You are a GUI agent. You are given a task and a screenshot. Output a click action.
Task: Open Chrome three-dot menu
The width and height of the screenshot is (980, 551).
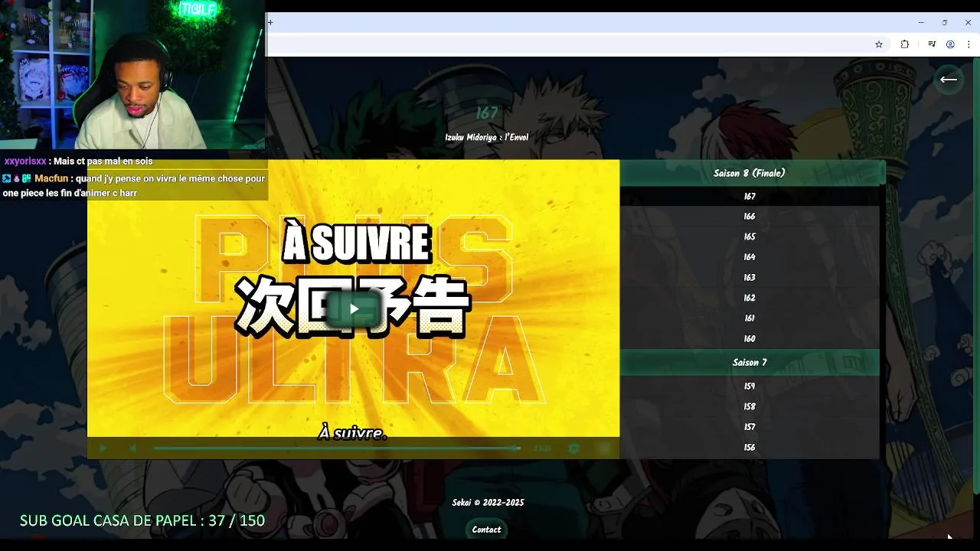tap(969, 44)
